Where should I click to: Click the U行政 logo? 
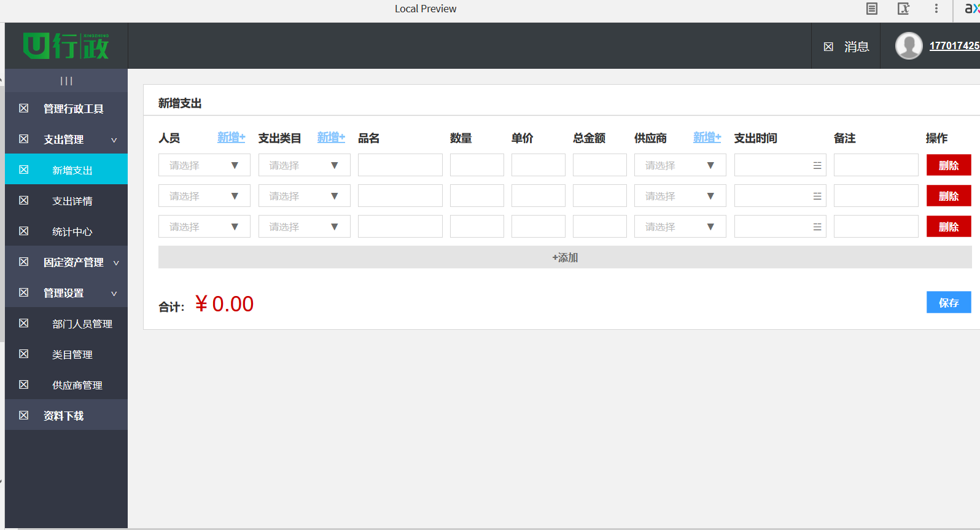[66, 46]
